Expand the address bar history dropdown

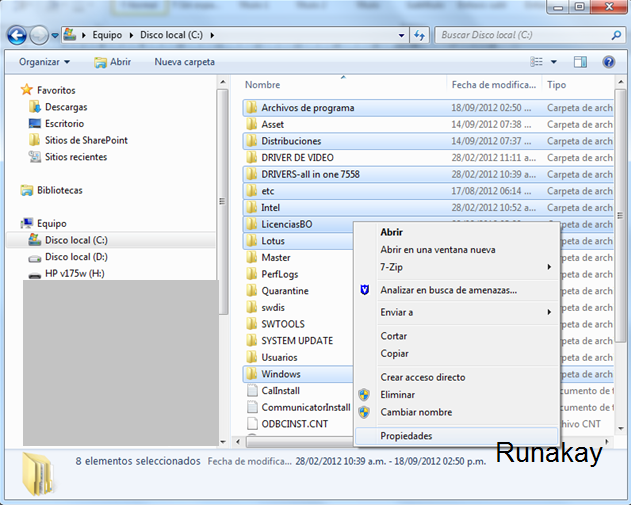[x=401, y=35]
